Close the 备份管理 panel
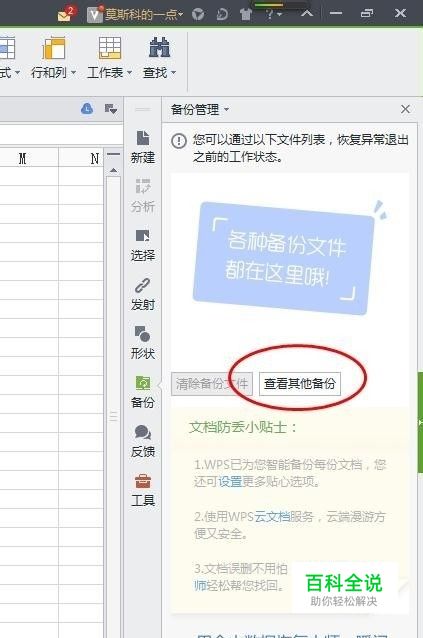Image resolution: width=423 pixels, height=638 pixels. pyautogui.click(x=405, y=109)
